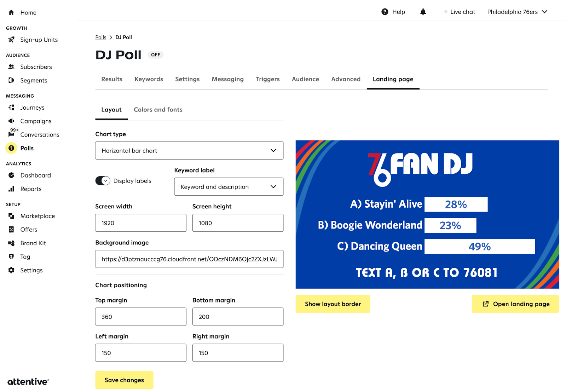Expand Philadelphia 76ers account menu
This screenshot has height=392, width=566.
tap(517, 12)
